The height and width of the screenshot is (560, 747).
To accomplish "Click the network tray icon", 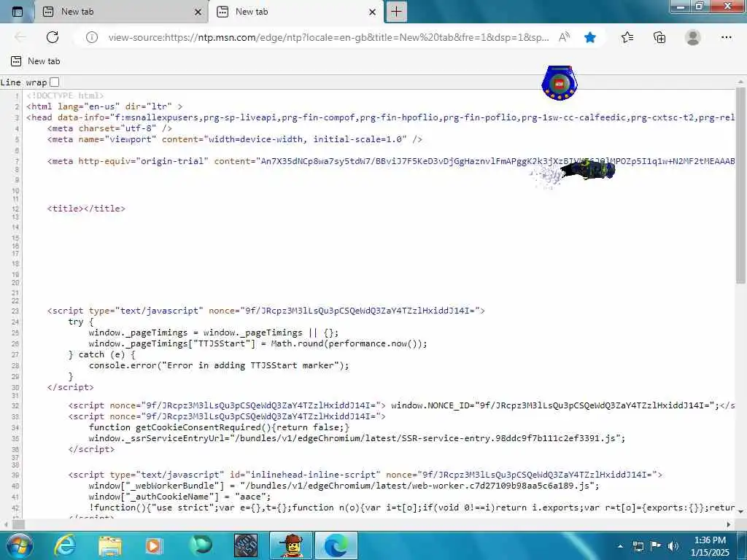I will click(638, 546).
